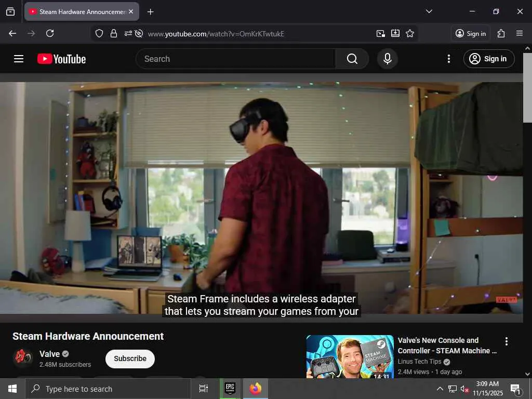The width and height of the screenshot is (532, 399).
Task: Launch Epic Games from taskbar
Action: tap(230, 389)
